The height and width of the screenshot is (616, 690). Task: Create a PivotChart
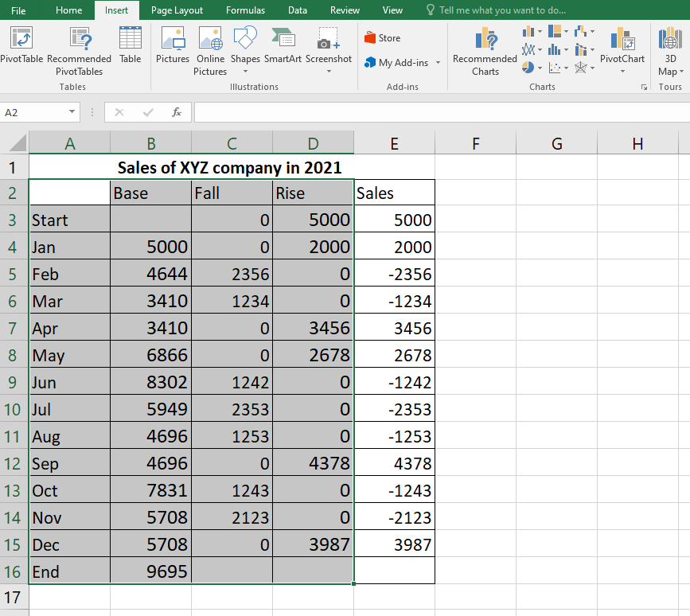pyautogui.click(x=622, y=49)
